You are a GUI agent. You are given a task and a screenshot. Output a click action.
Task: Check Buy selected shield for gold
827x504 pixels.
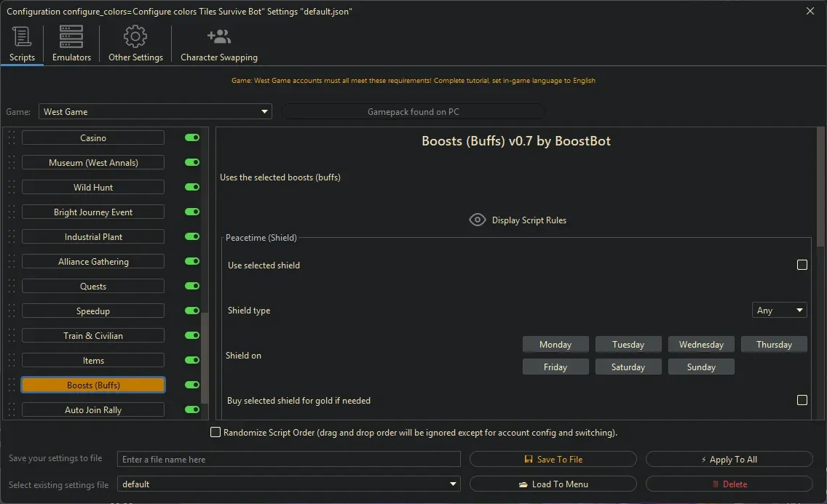coord(802,400)
